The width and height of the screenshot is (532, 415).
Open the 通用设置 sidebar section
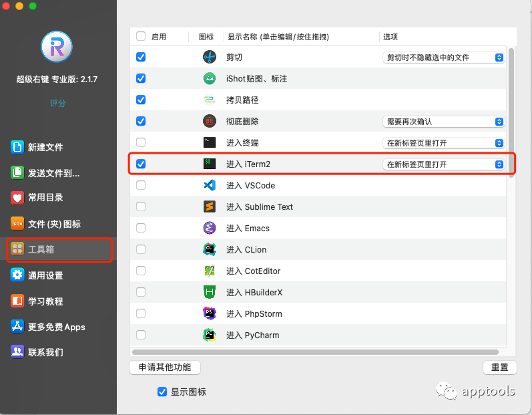point(45,275)
